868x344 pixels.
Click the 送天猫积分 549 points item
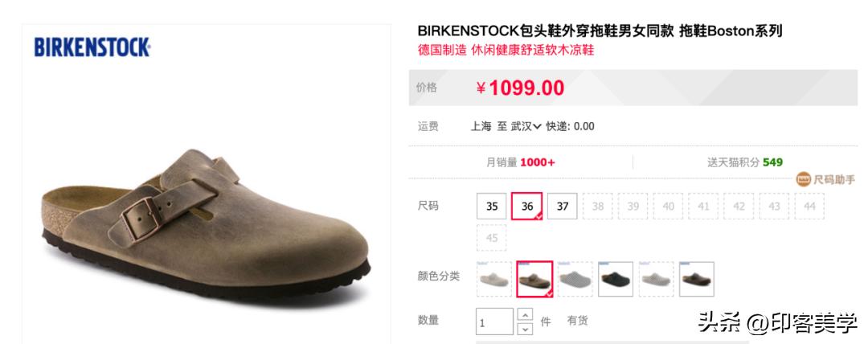pos(745,162)
